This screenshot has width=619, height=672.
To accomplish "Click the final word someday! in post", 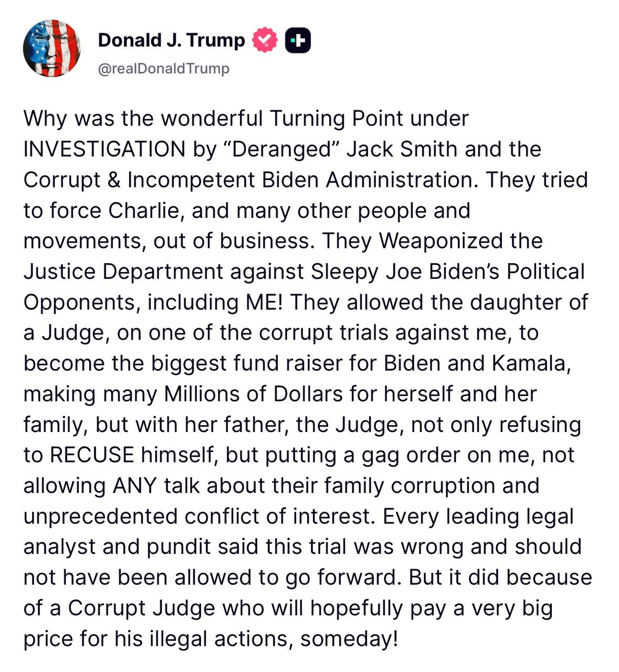I will [x=349, y=638].
